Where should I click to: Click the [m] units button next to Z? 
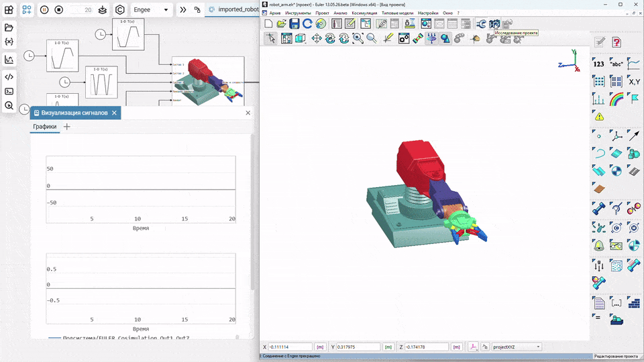tap(456, 347)
